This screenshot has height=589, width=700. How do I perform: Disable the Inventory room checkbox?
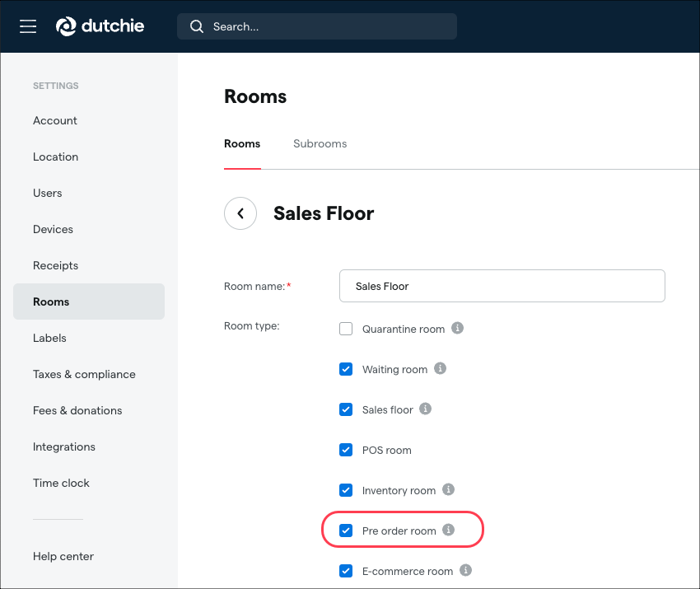click(x=346, y=489)
